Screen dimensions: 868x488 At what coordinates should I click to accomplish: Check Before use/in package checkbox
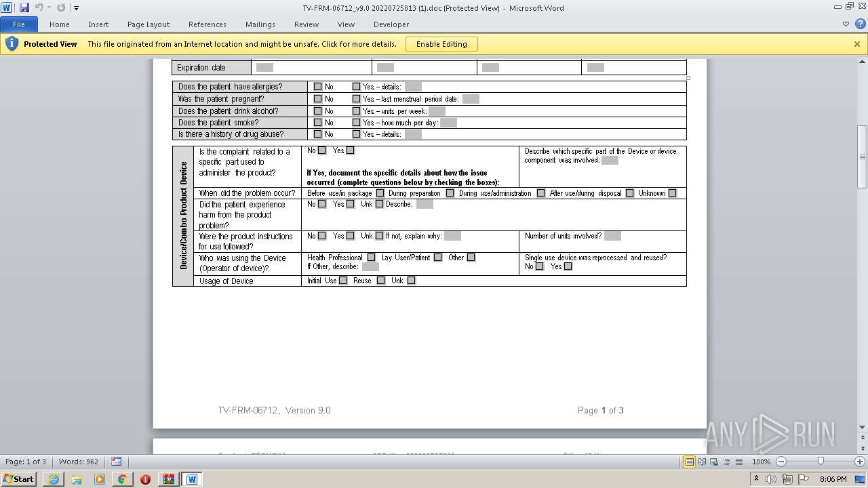tap(380, 193)
